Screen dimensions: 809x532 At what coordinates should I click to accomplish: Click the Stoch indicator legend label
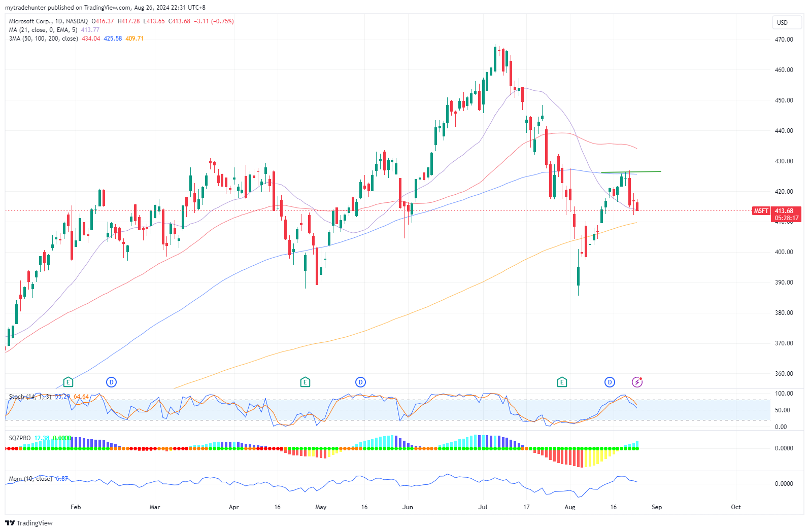[30, 397]
